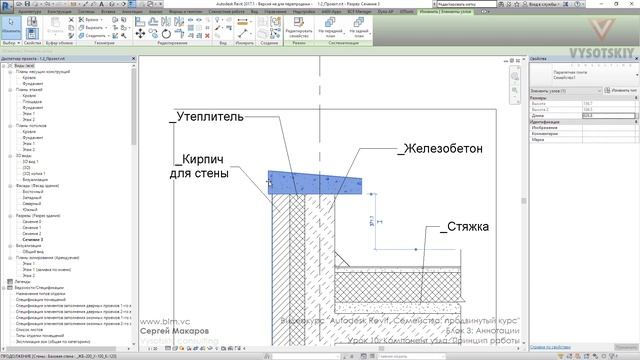Screen dimensions: 640x360
Task: Click the Save icon in quick access toolbar
Action: 27,4
